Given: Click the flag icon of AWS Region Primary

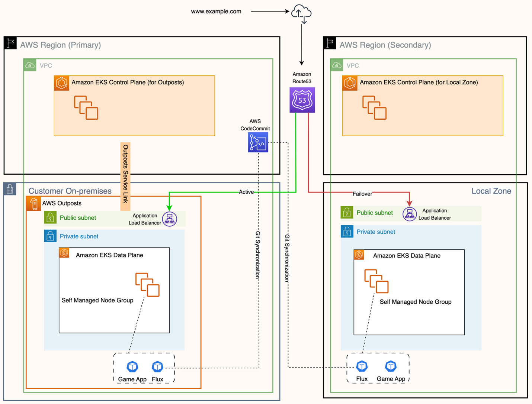Looking at the screenshot, I should click(x=10, y=43).
